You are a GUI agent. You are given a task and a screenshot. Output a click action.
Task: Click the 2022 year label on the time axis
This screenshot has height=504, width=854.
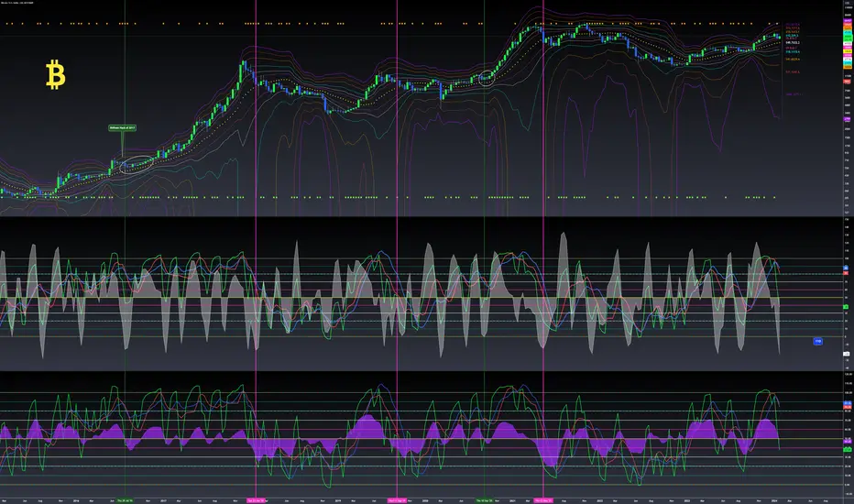coord(599,500)
